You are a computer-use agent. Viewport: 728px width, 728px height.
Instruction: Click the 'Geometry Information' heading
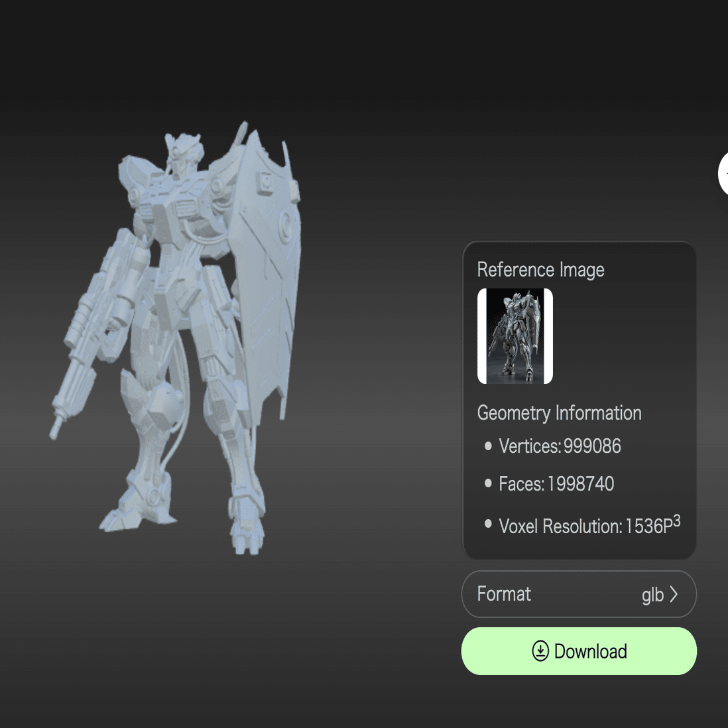559,413
